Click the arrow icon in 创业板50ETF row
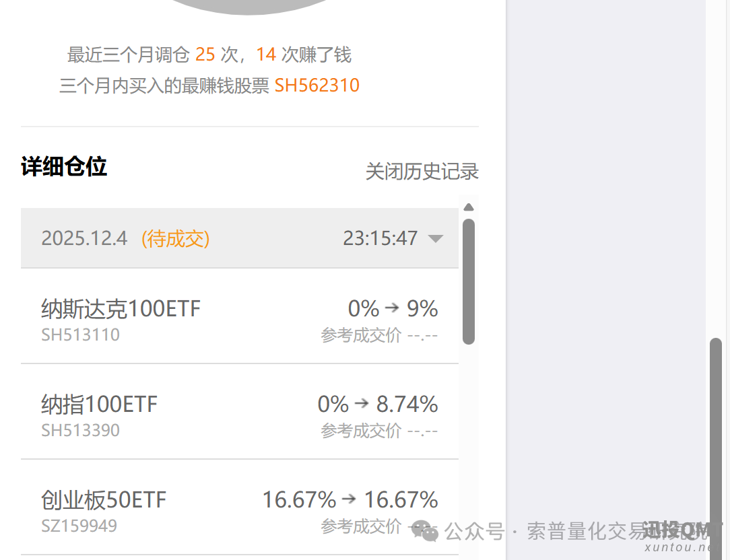Screen dimensions: 730x560 349,499
